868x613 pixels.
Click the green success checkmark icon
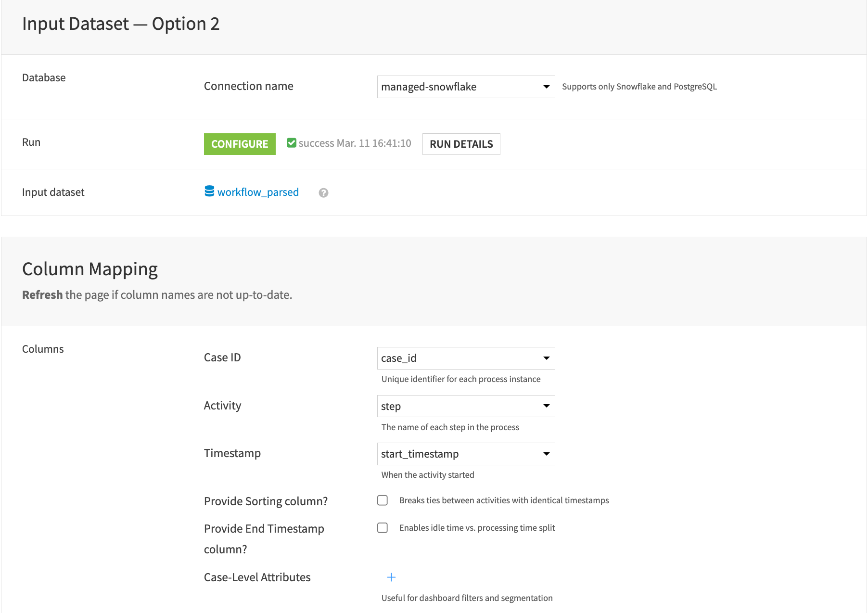(x=292, y=142)
